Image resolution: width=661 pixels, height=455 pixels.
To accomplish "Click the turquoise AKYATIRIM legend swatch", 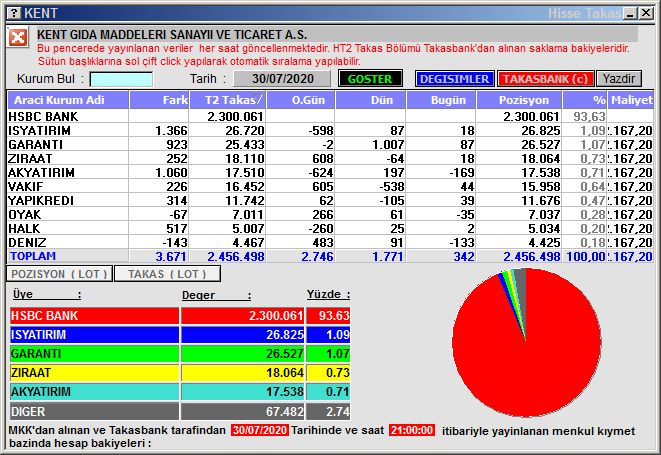I will 94,392.
